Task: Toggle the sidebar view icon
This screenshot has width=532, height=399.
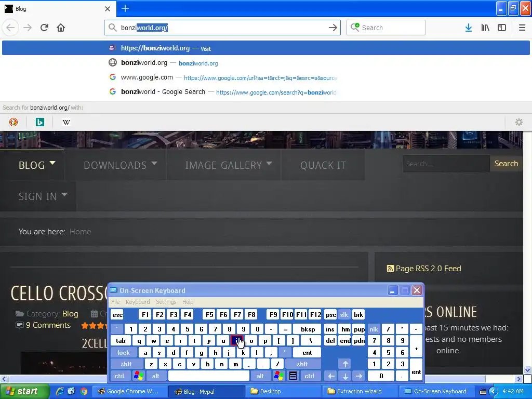Action: (502, 28)
